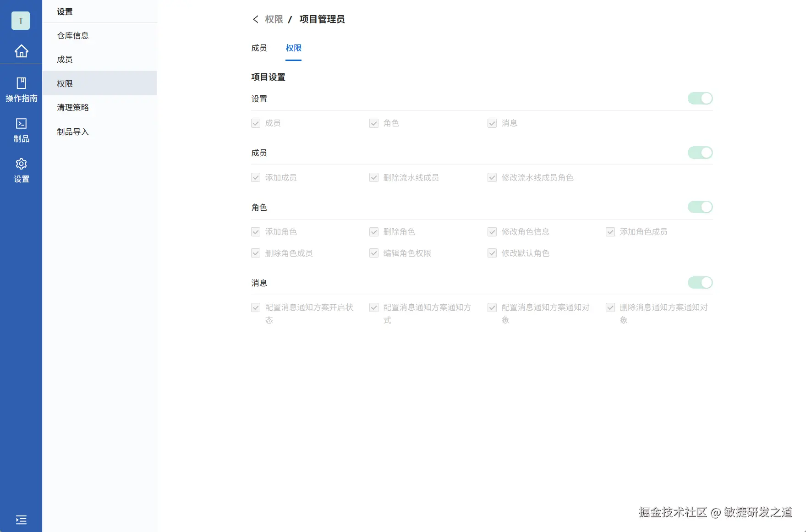
Task: Select the 权限 tab
Action: coord(293,48)
